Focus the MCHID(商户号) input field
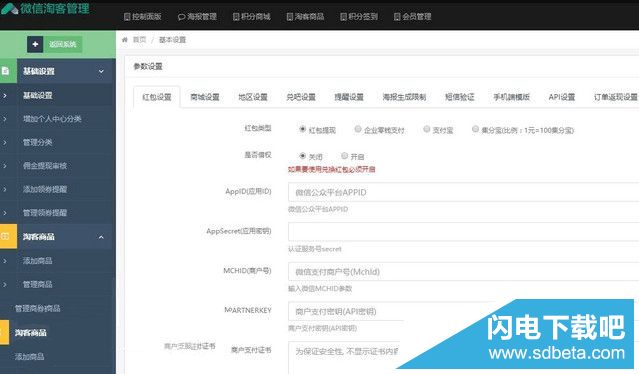 463,271
